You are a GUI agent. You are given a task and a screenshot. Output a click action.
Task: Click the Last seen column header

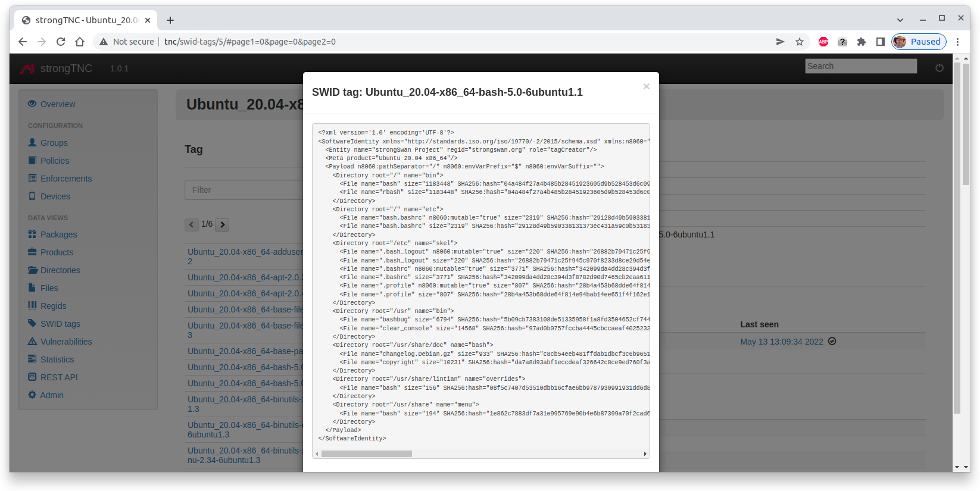coord(759,324)
